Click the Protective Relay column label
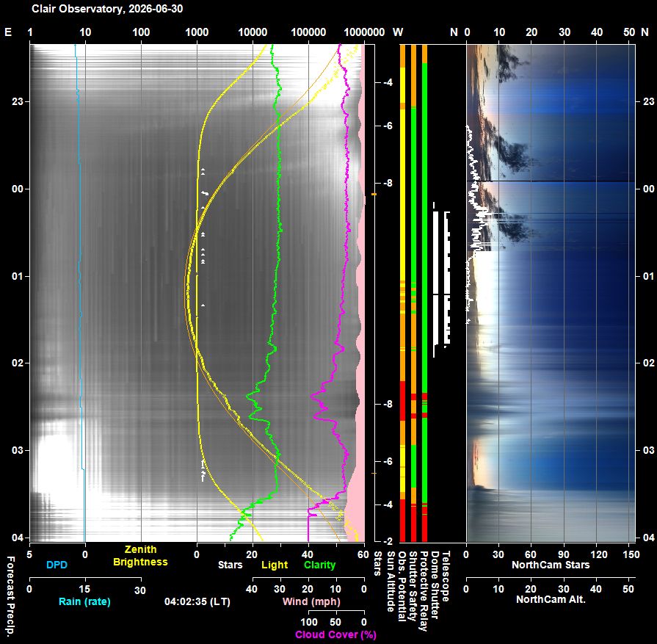Image resolution: width=657 pixels, height=644 pixels. coord(423,590)
